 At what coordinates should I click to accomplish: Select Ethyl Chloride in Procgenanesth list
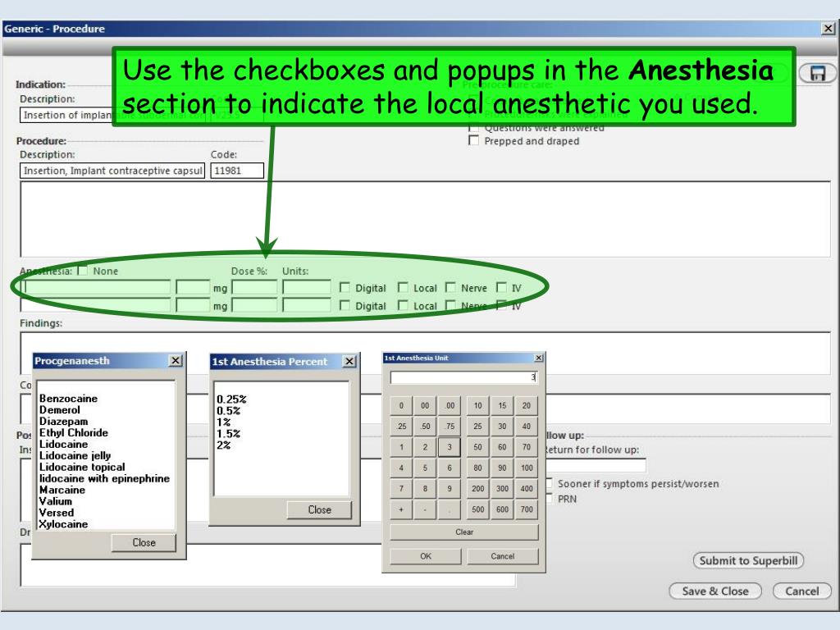pyautogui.click(x=73, y=432)
